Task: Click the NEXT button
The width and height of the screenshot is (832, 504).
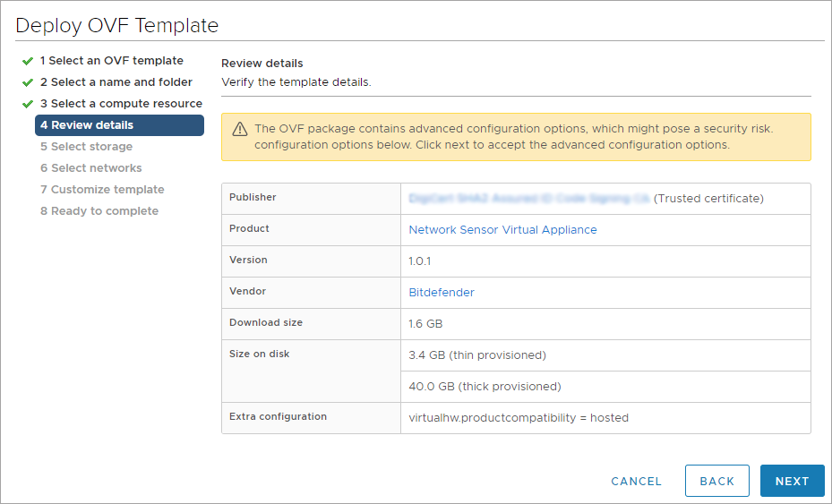Action: coord(793,482)
